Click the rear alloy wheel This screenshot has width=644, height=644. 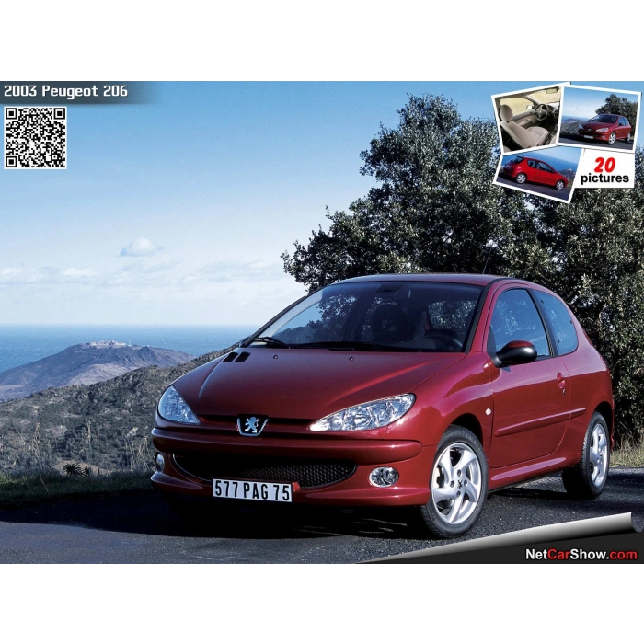coord(597,454)
